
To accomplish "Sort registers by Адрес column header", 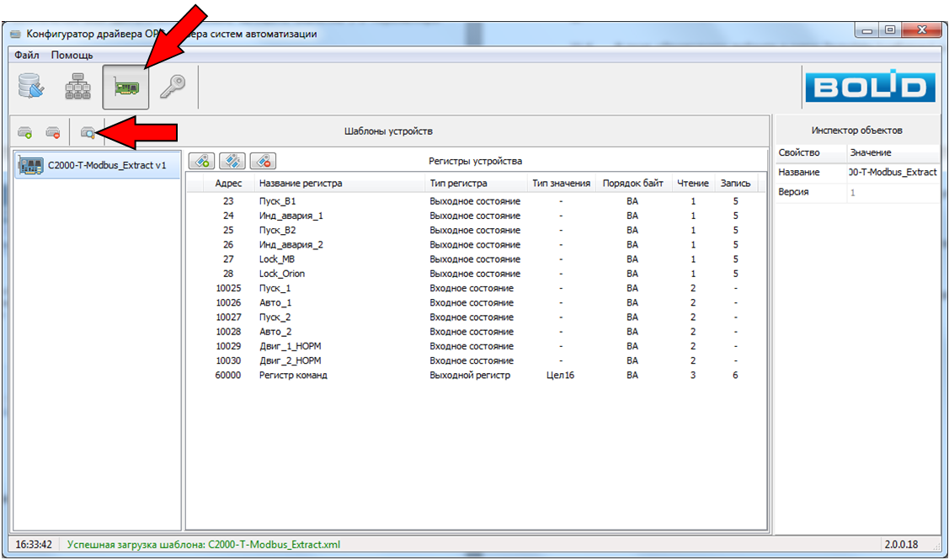I will click(228, 184).
